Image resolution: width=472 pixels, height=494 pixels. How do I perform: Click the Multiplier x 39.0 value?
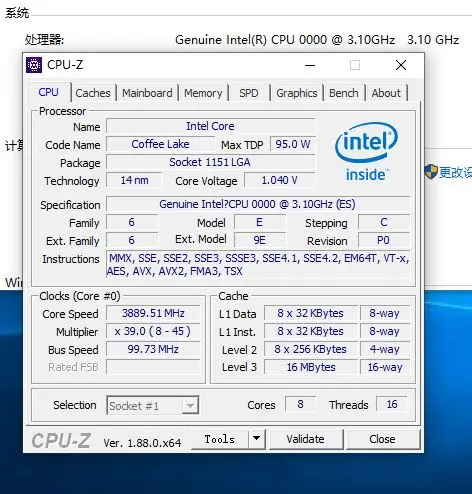(153, 331)
